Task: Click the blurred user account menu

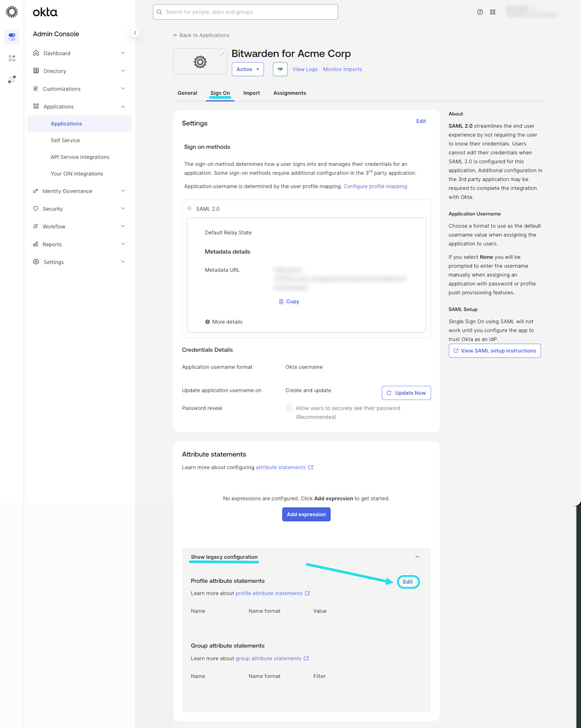Action: 532,12
